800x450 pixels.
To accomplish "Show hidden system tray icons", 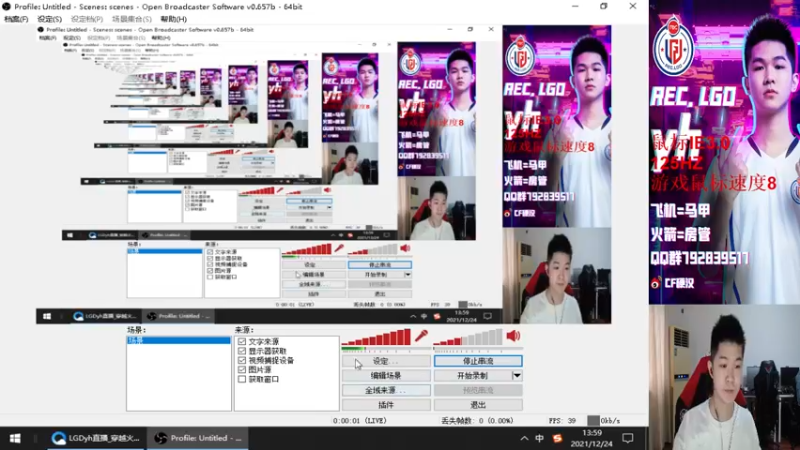I will point(524,438).
